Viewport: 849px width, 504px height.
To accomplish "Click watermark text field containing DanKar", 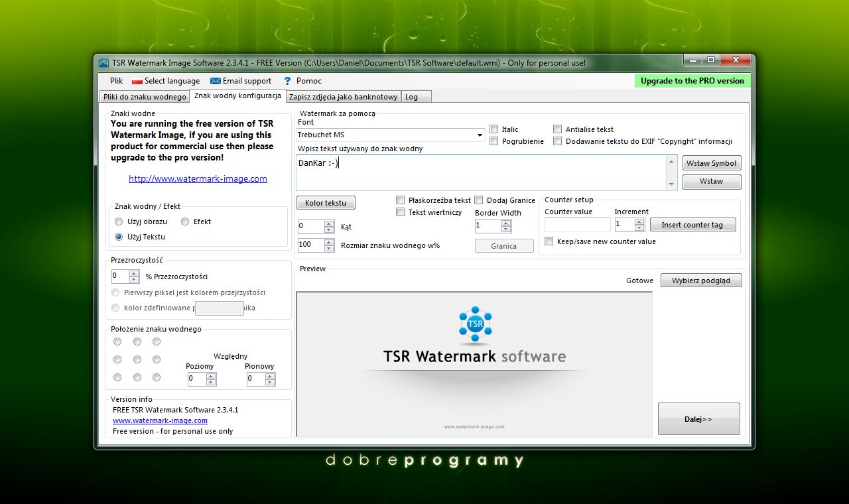I will pyautogui.click(x=487, y=172).
